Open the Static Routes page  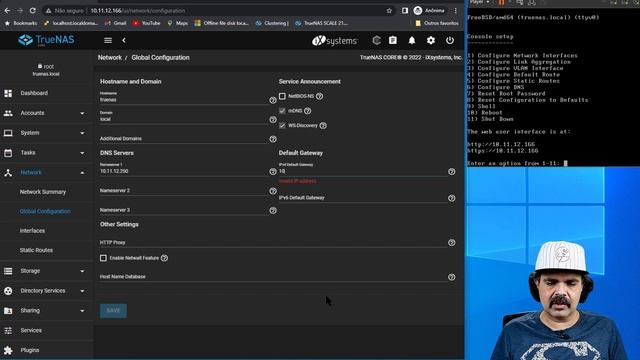[x=36, y=250]
